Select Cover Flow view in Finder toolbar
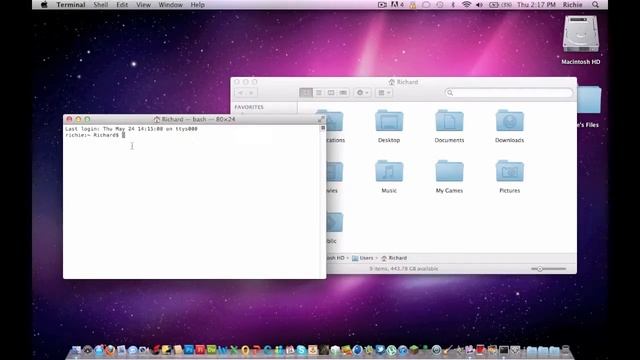 (x=343, y=93)
